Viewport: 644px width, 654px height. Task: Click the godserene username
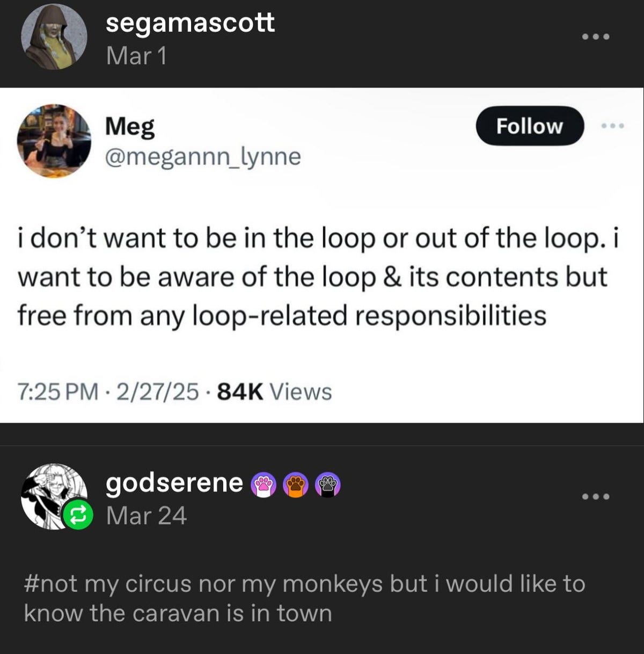pos(174,483)
